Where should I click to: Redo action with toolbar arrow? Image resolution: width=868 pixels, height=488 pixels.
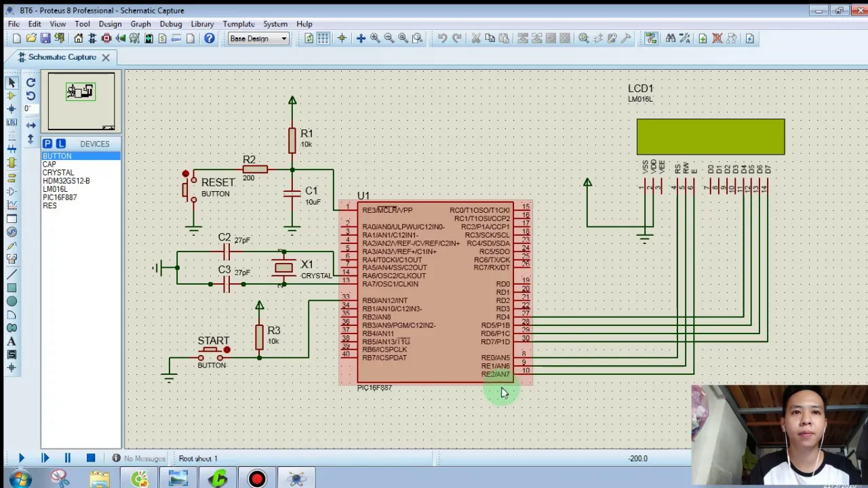point(456,39)
